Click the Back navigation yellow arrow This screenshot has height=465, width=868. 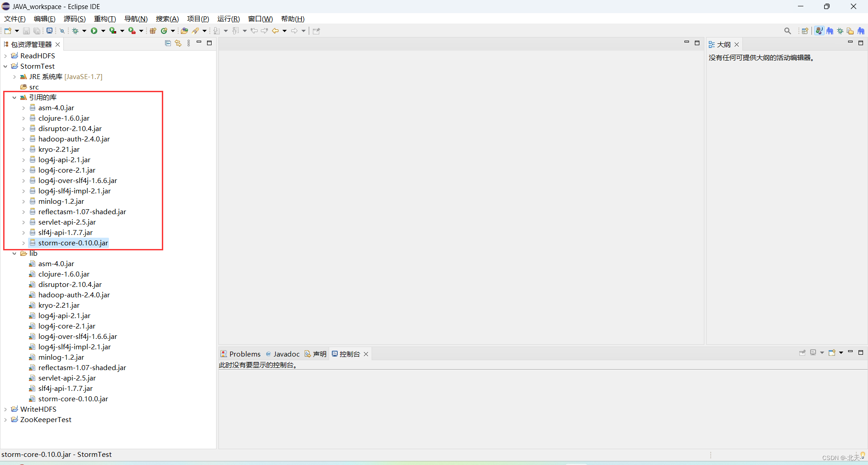pyautogui.click(x=275, y=31)
